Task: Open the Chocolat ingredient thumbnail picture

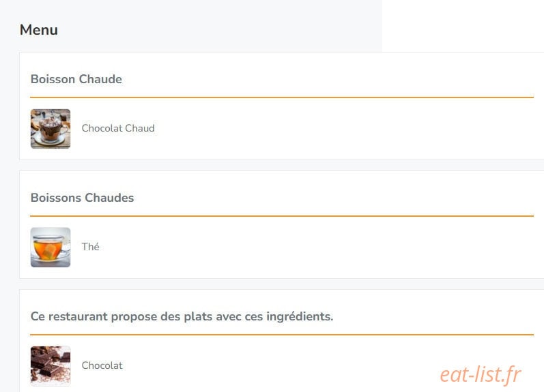Action: [x=51, y=365]
